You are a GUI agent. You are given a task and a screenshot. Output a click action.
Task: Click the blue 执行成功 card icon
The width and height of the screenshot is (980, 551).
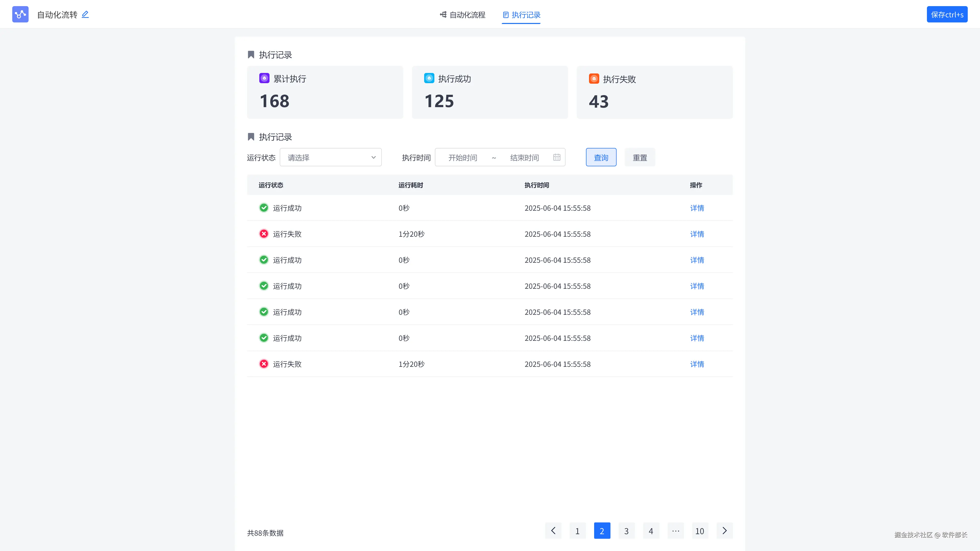tap(429, 78)
